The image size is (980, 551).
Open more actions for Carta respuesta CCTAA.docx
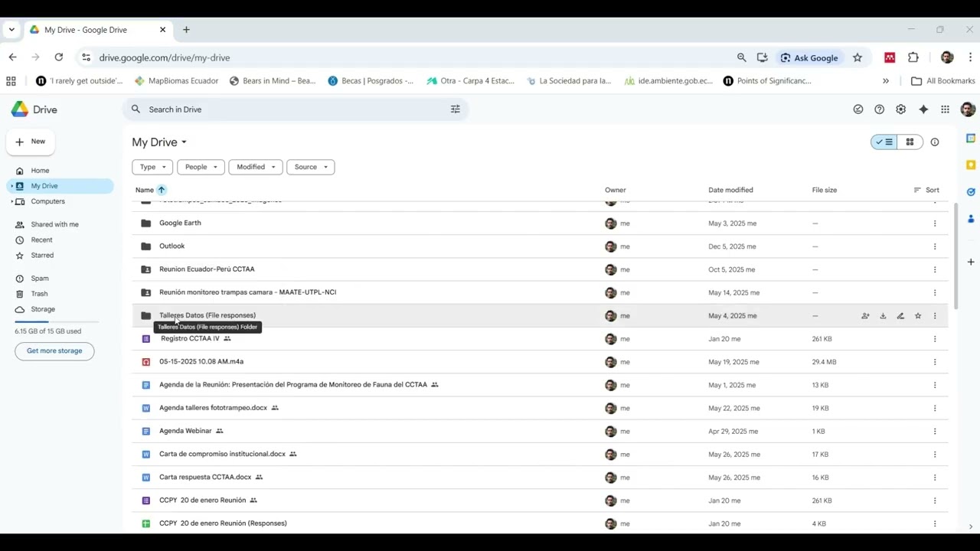click(935, 478)
